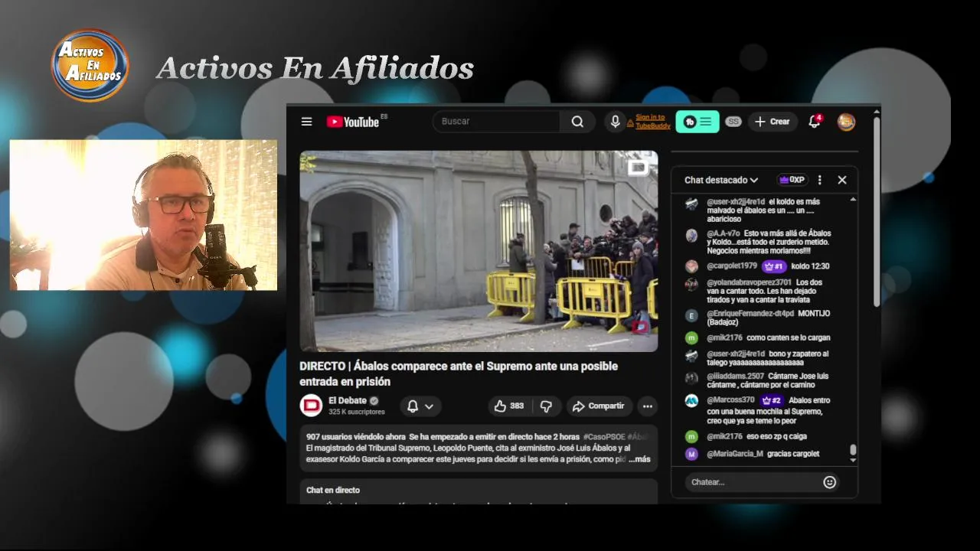The width and height of the screenshot is (980, 551).
Task: Click El Debate watermark in video corner
Action: pyautogui.click(x=639, y=167)
